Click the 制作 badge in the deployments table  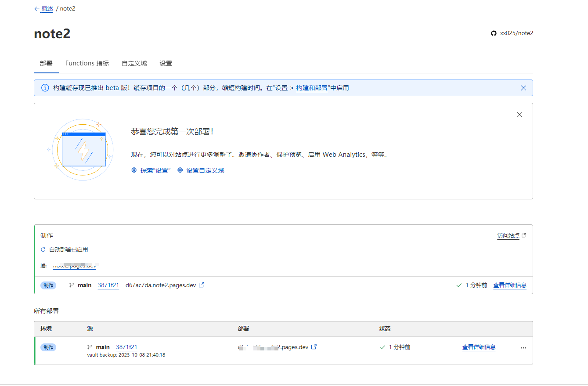[48, 347]
